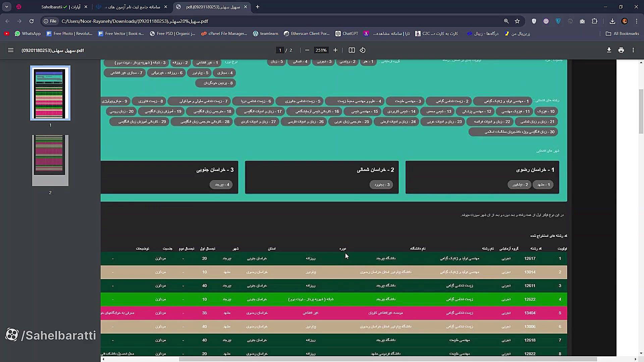The height and width of the screenshot is (362, 644).
Task: Click code 13014 in the table
Action: coord(530,272)
